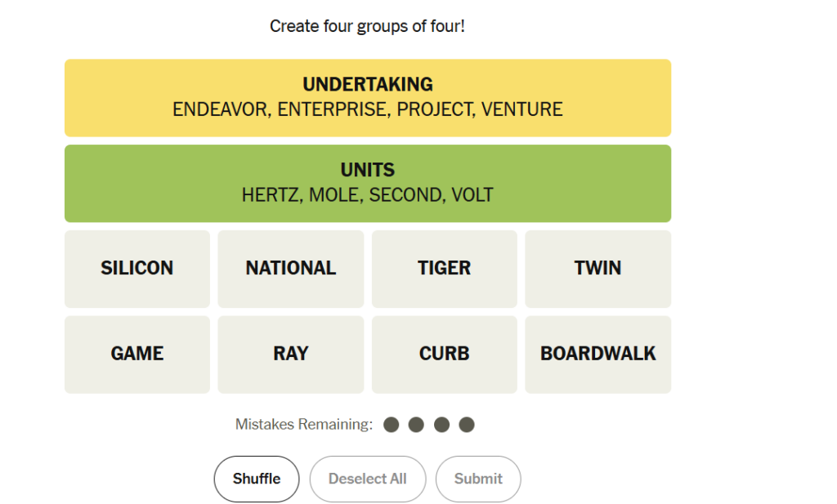Image resolution: width=837 pixels, height=504 pixels.
Task: Select the CURB word tile
Action: click(x=444, y=355)
